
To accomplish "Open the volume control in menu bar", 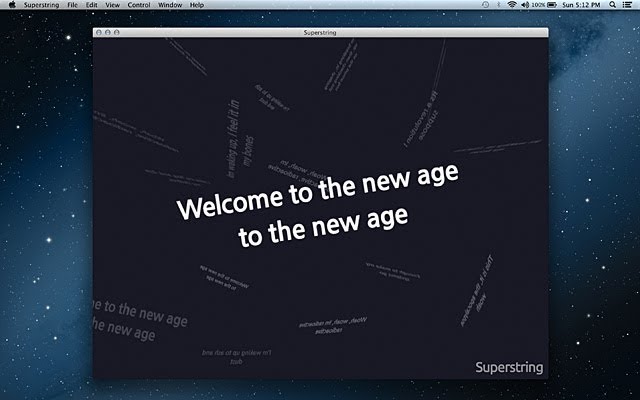I will pos(525,5).
